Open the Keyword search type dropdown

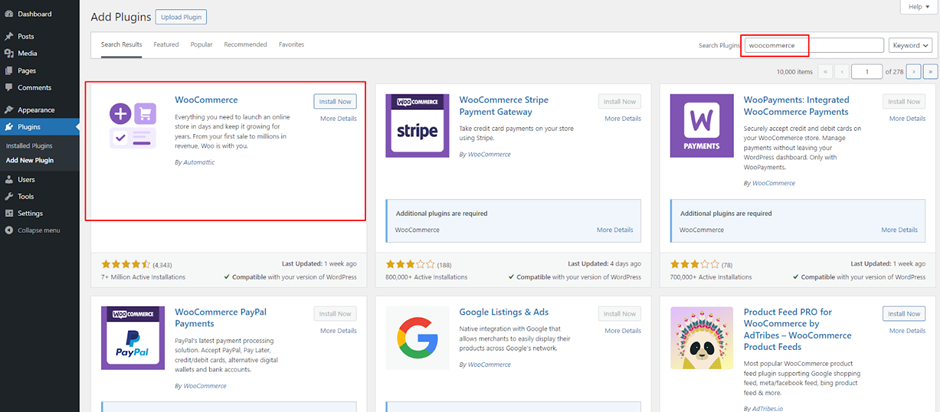[x=910, y=46]
